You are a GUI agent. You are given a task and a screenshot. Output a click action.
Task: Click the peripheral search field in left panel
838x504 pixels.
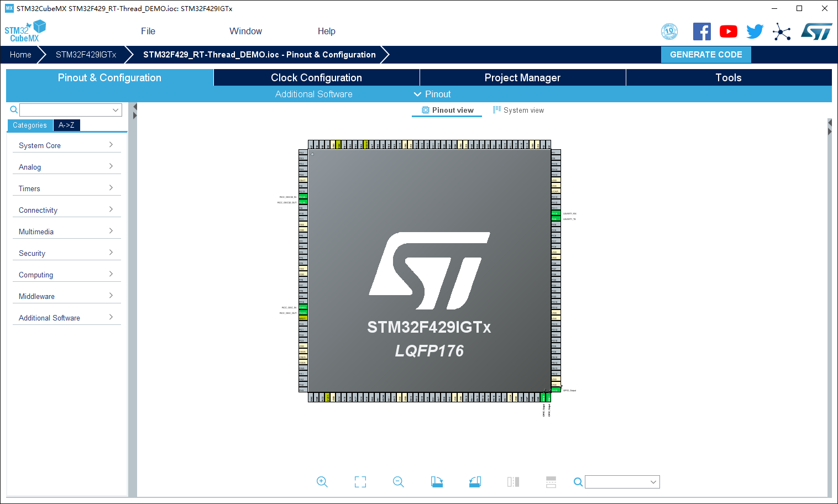tap(70, 109)
